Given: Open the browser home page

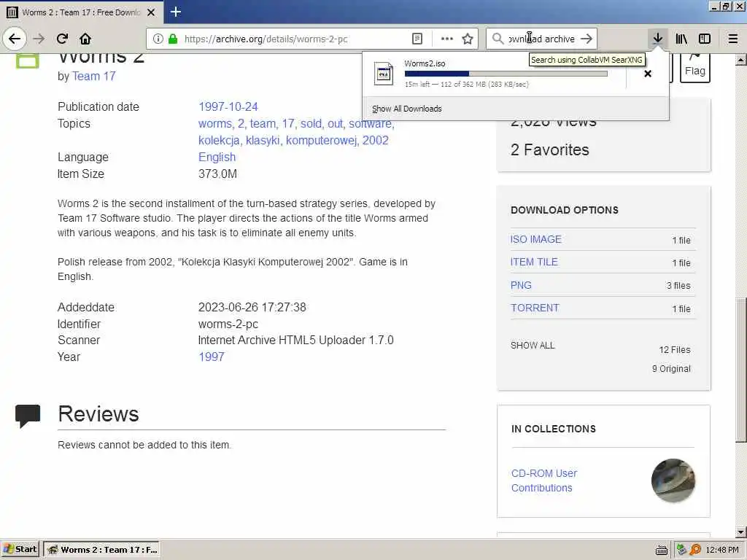Looking at the screenshot, I should [85, 39].
